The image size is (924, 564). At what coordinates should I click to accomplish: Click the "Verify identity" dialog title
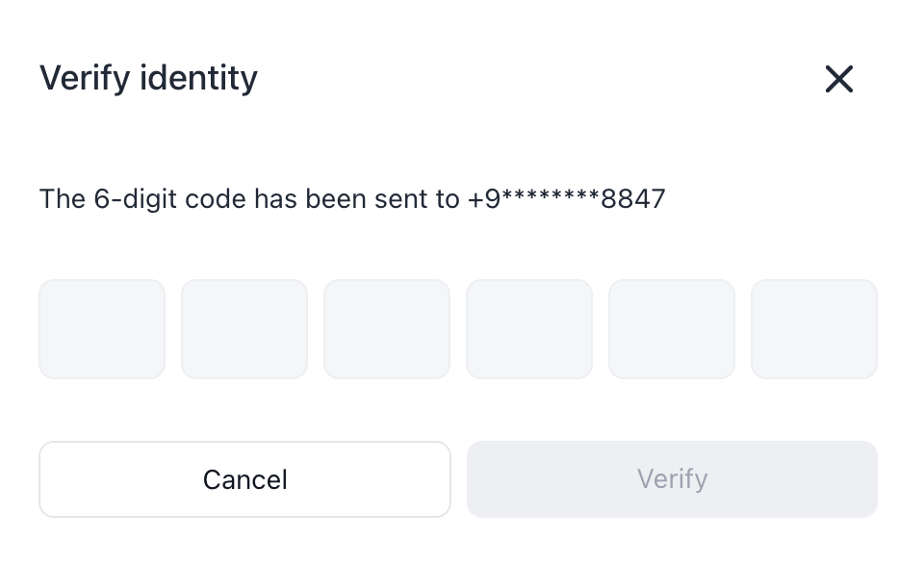pos(148,78)
